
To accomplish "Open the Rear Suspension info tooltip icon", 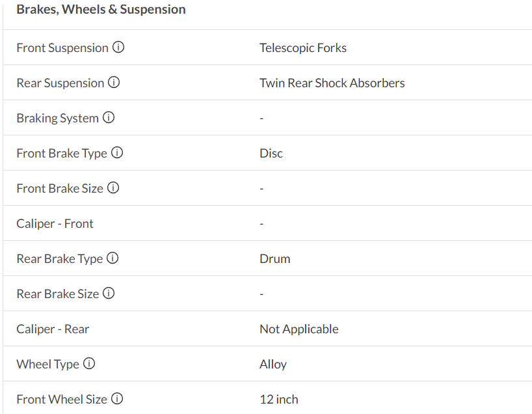I will point(114,83).
